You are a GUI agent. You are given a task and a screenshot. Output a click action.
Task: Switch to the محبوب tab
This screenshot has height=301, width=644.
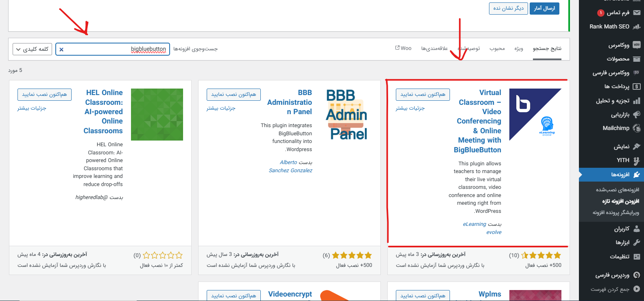(497, 48)
